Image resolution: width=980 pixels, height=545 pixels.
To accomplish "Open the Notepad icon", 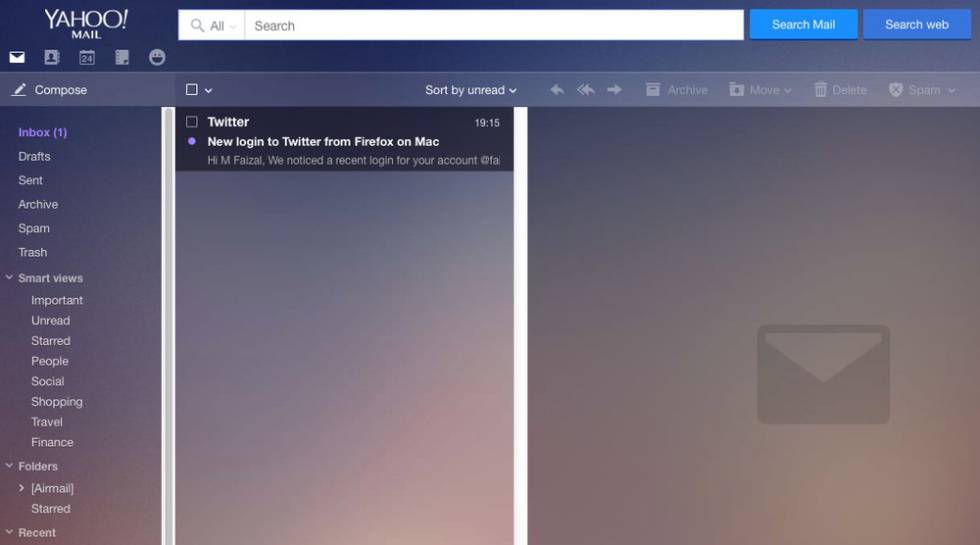I will [122, 58].
